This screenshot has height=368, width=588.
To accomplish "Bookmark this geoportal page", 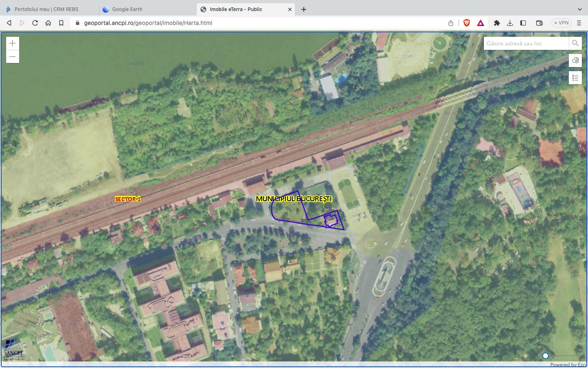I will 61,23.
